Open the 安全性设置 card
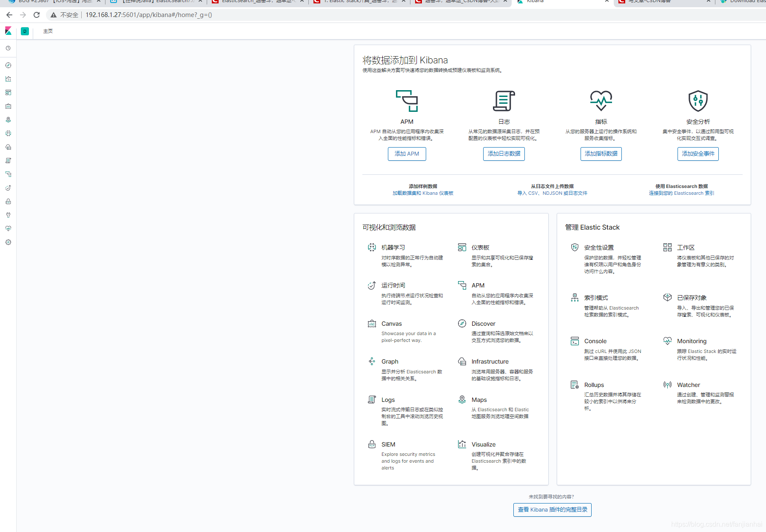 pyautogui.click(x=607, y=259)
